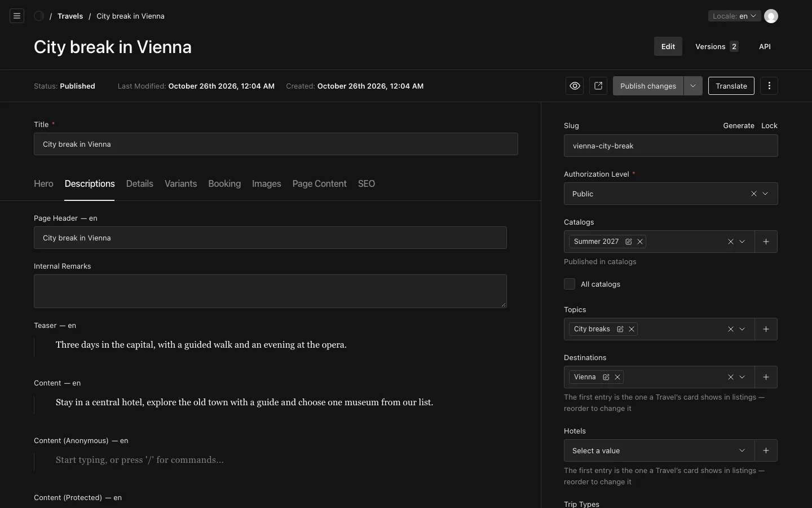Open the user avatar menu

point(771,16)
